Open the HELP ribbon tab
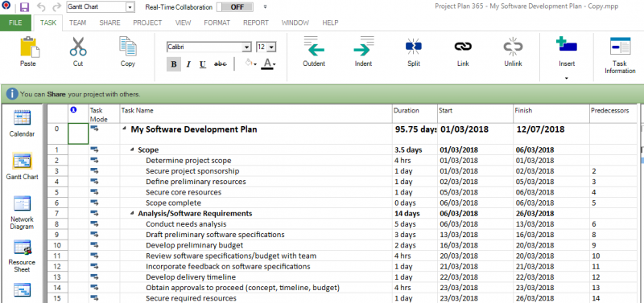The height and width of the screenshot is (303, 644). [x=330, y=23]
